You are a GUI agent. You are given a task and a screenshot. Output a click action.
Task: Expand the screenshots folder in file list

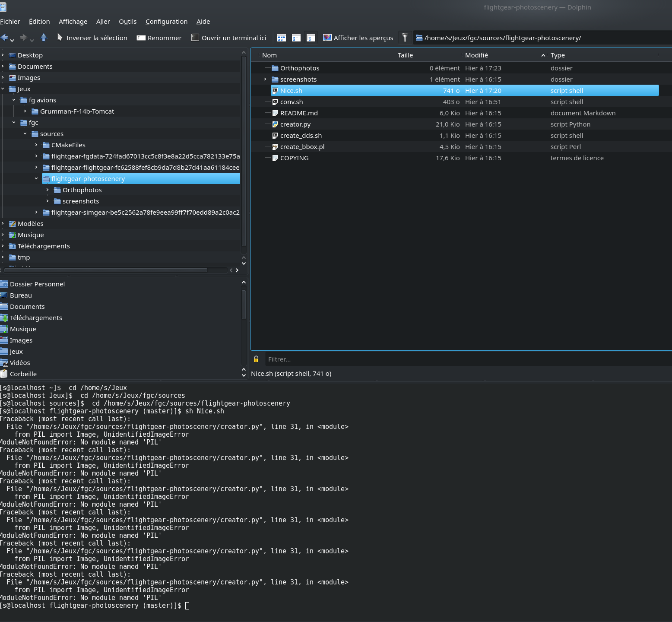265,79
